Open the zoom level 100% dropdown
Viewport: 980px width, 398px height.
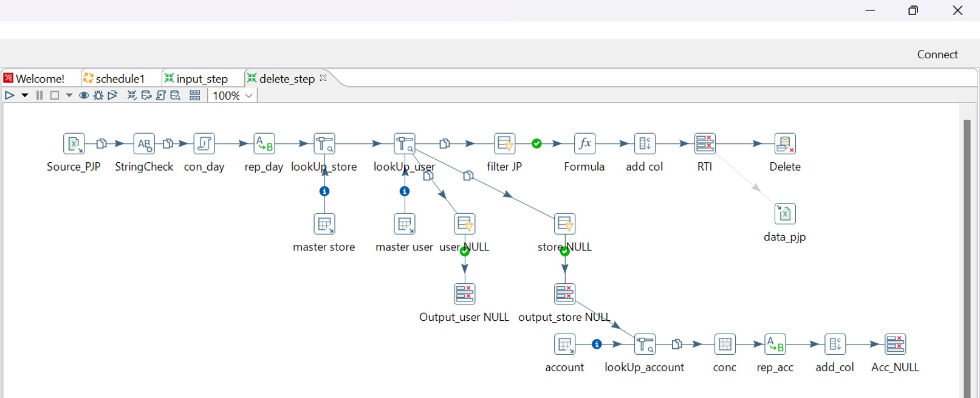click(233, 95)
